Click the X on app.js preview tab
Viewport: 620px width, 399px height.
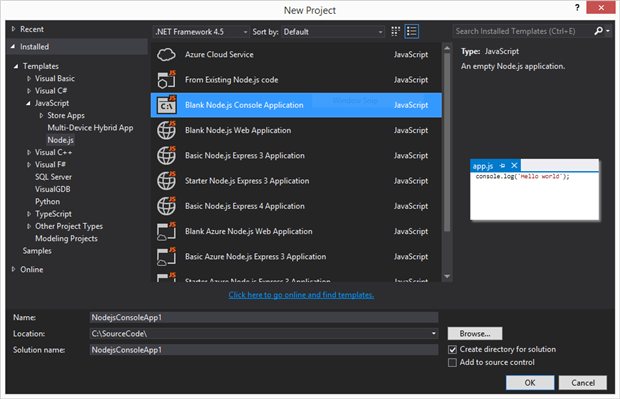514,166
